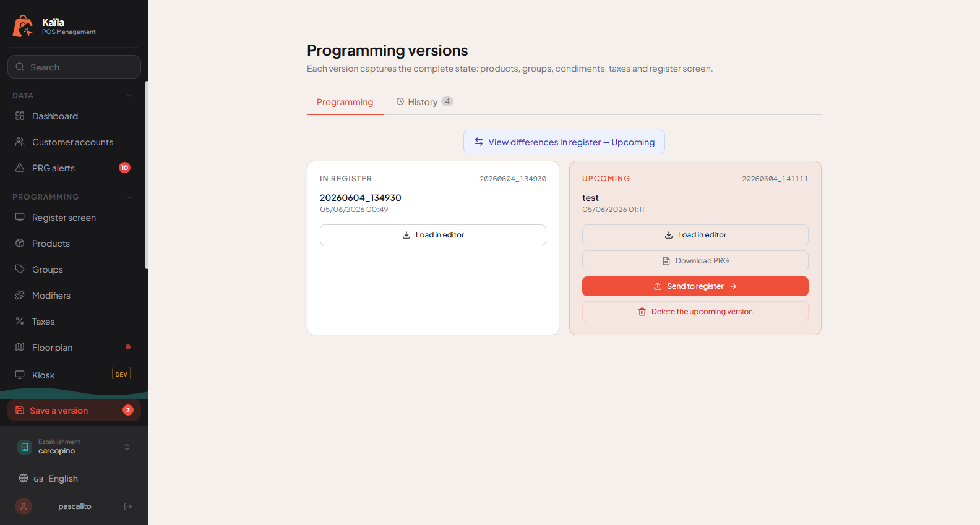Click the History count badge 4
Screen dimensions: 980x525
coord(447,101)
